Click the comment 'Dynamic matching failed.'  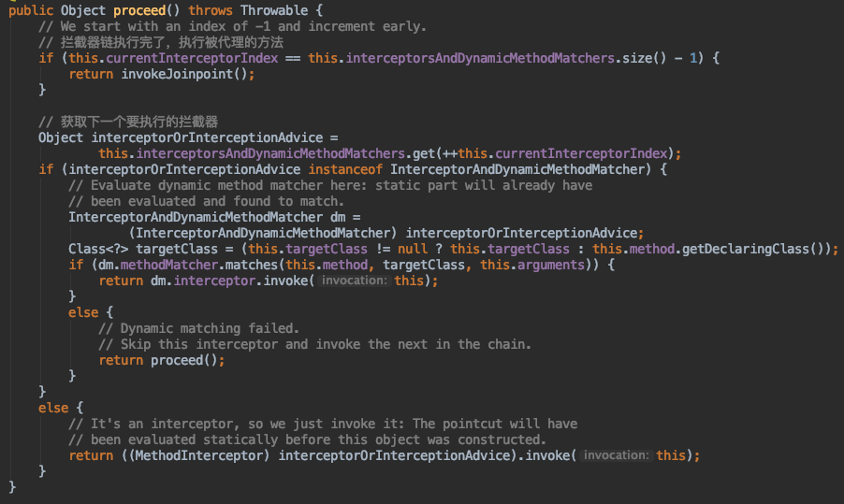[198, 328]
